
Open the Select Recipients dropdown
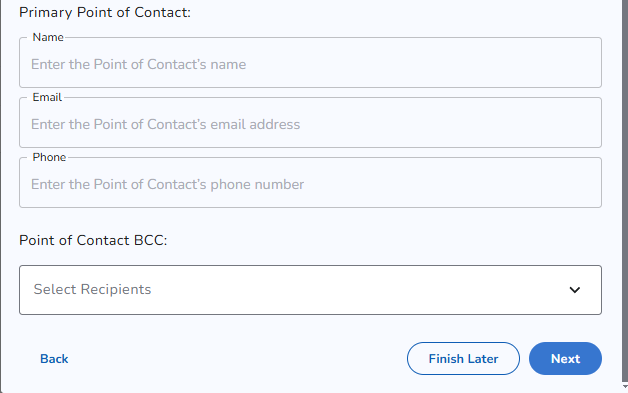point(310,290)
